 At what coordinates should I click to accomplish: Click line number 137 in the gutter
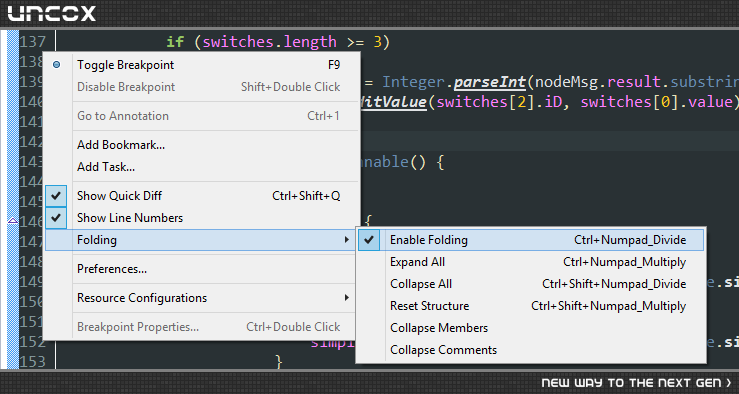33,42
